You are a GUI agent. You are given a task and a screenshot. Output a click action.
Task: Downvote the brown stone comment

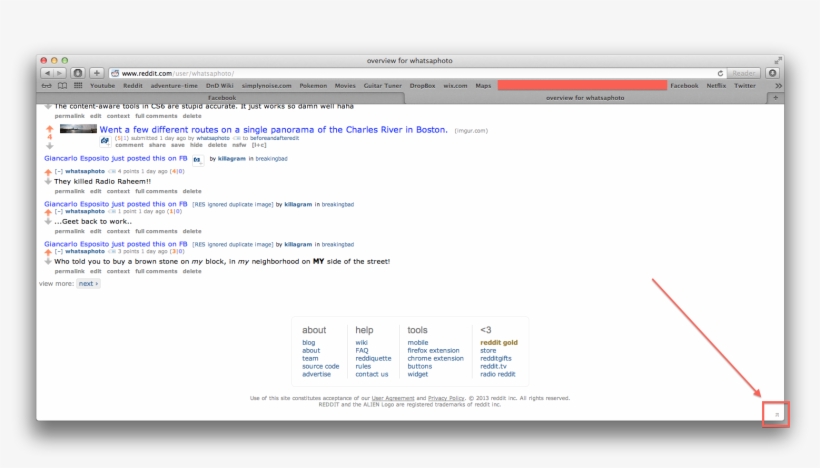click(48, 261)
